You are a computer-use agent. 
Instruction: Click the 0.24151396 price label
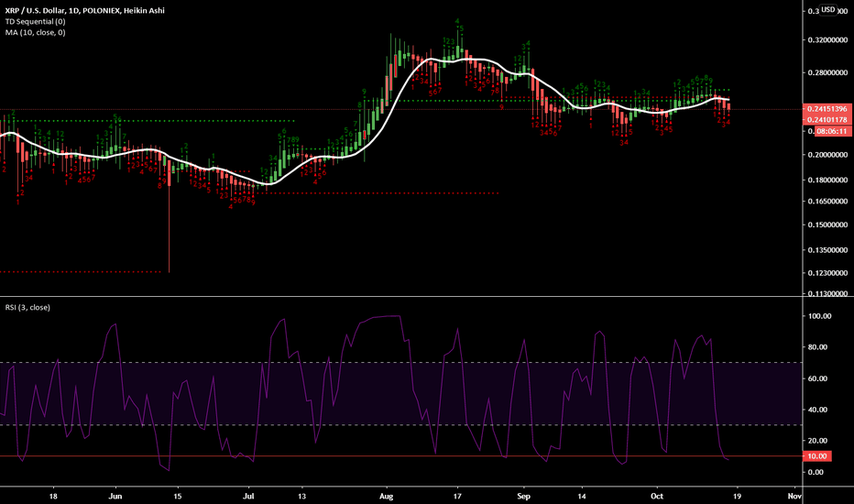(827, 109)
